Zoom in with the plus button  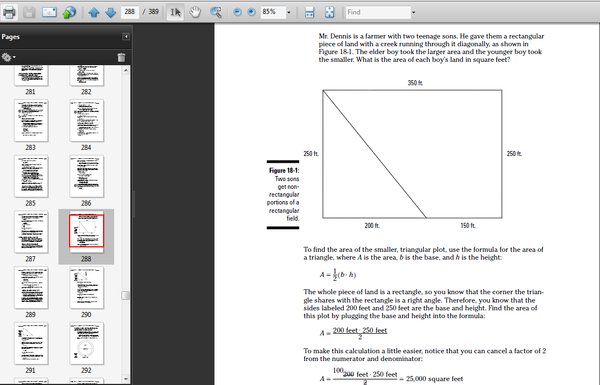point(251,12)
